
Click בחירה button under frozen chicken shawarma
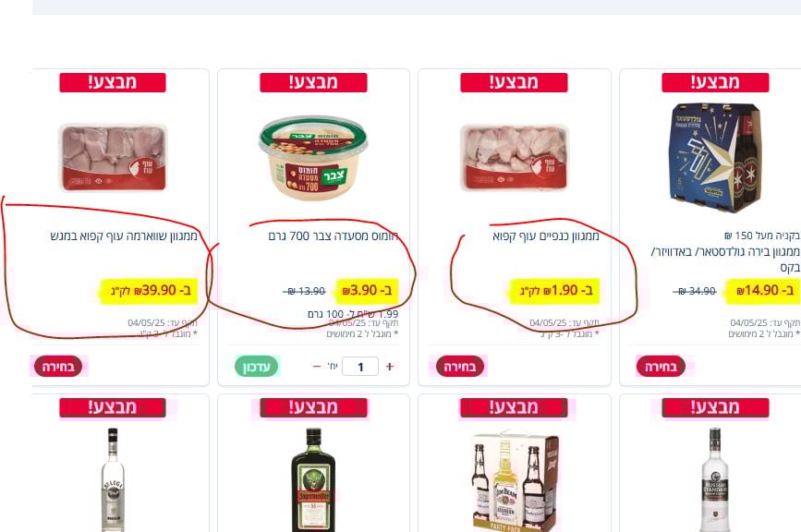[57, 367]
